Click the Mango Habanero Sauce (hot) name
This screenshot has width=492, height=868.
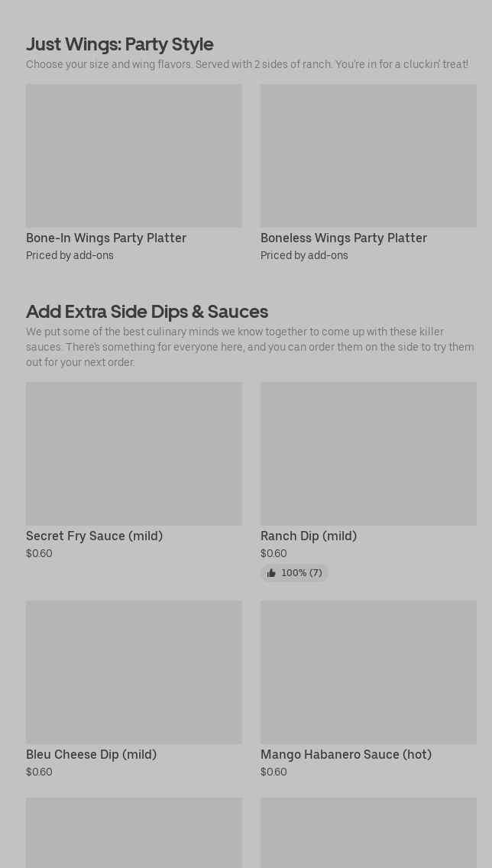346,755
